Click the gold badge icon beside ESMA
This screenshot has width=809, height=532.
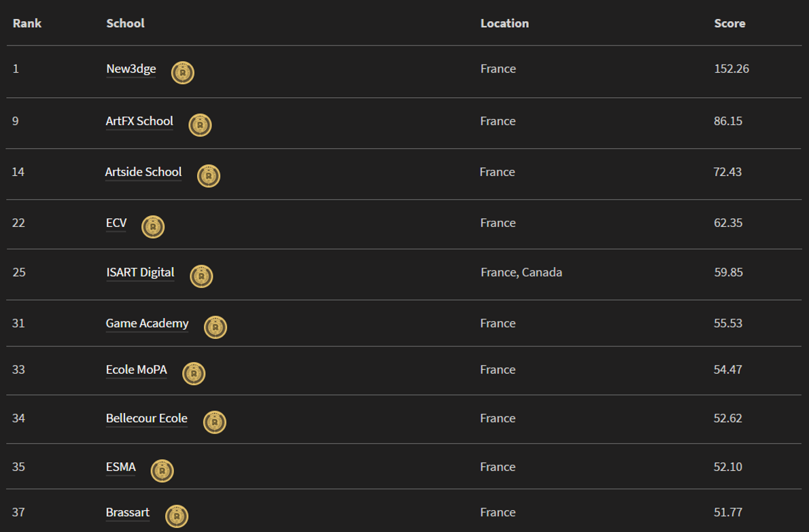[162, 471]
